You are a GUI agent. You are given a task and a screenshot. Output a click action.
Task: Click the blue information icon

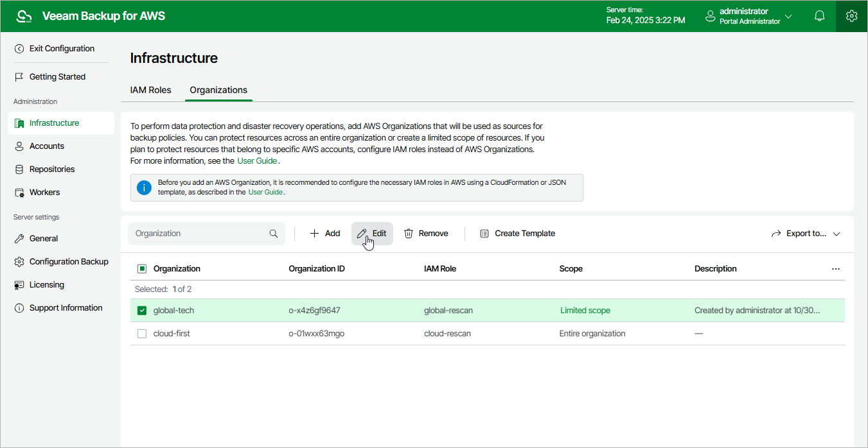pyautogui.click(x=145, y=187)
